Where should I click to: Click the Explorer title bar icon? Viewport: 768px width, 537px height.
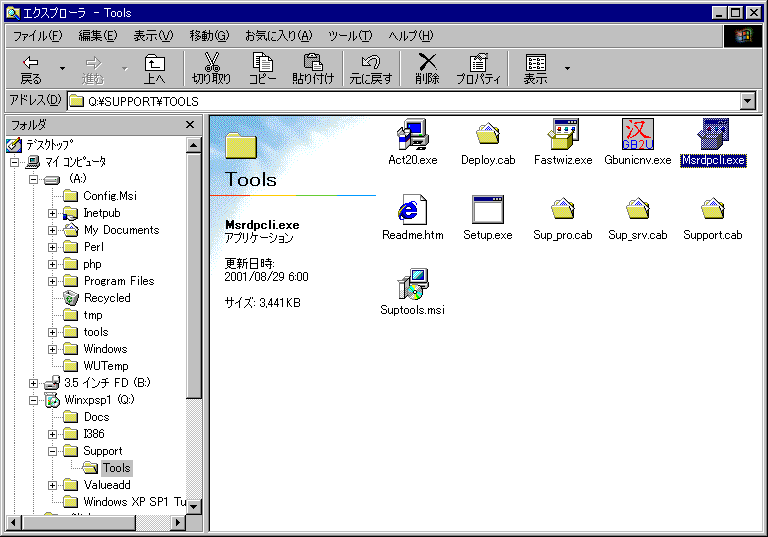click(x=13, y=13)
